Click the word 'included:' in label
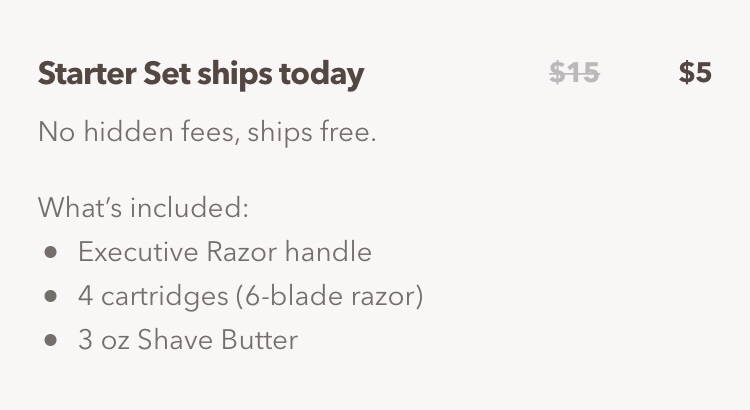The height and width of the screenshot is (410, 750). pyautogui.click(x=189, y=208)
